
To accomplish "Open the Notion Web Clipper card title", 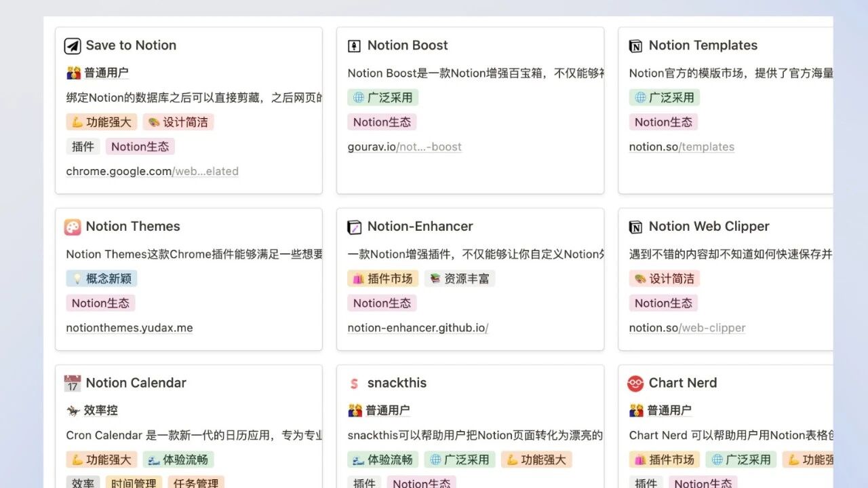I will tap(709, 227).
